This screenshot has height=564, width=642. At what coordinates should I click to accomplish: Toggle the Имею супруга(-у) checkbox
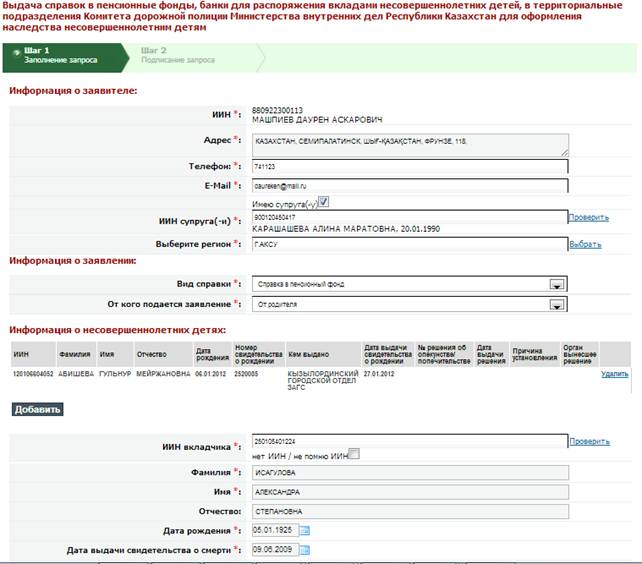323,202
